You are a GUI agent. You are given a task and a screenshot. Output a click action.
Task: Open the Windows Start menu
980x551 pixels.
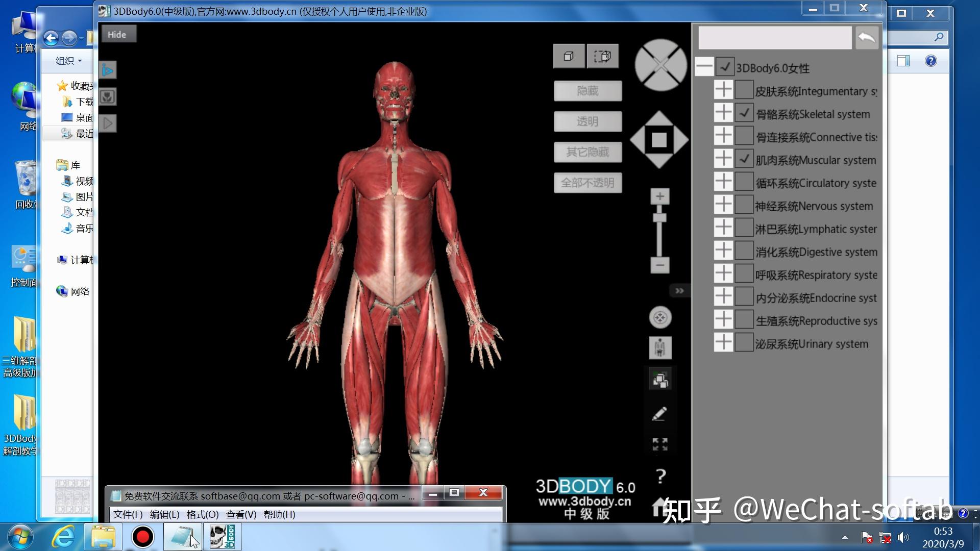(x=20, y=537)
